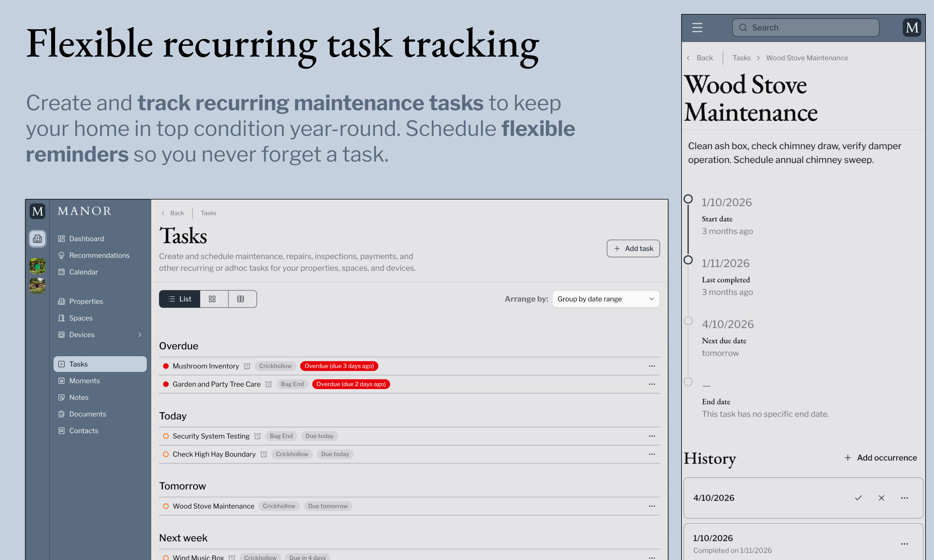The image size is (934, 560).
Task: Click the grid view icon
Action: 212,299
